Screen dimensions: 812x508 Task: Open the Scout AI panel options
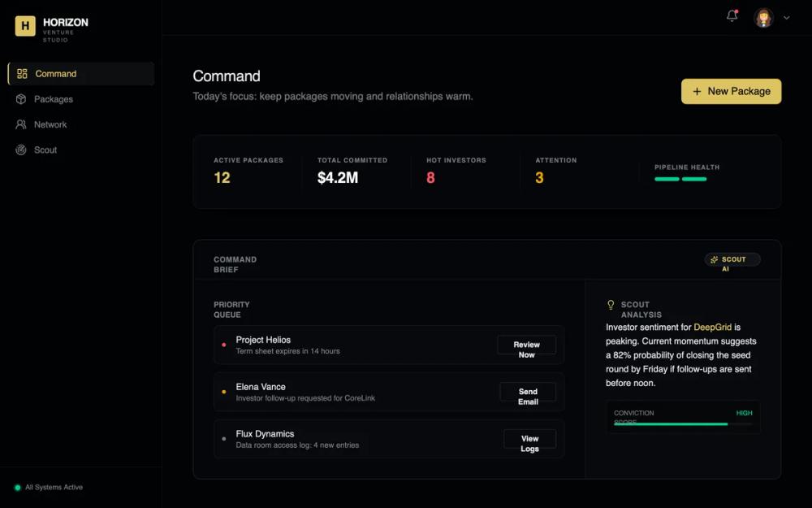[732, 259]
